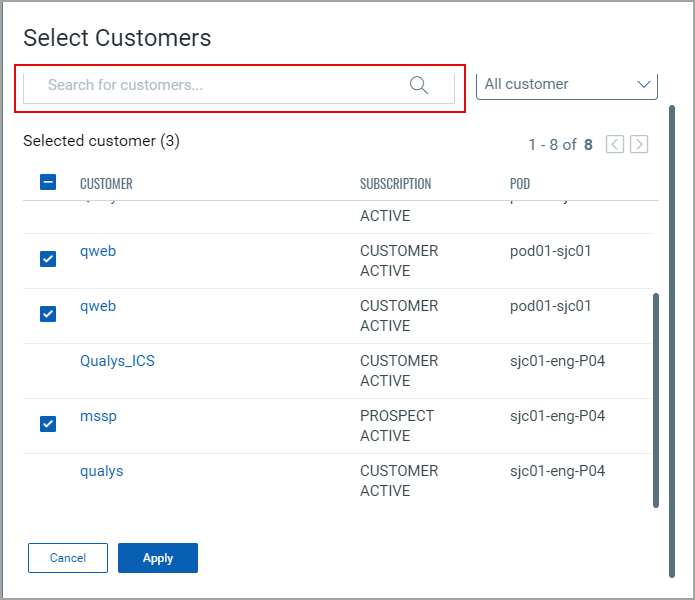This screenshot has width=695, height=600.
Task: Open the qualys customer link
Action: (102, 471)
